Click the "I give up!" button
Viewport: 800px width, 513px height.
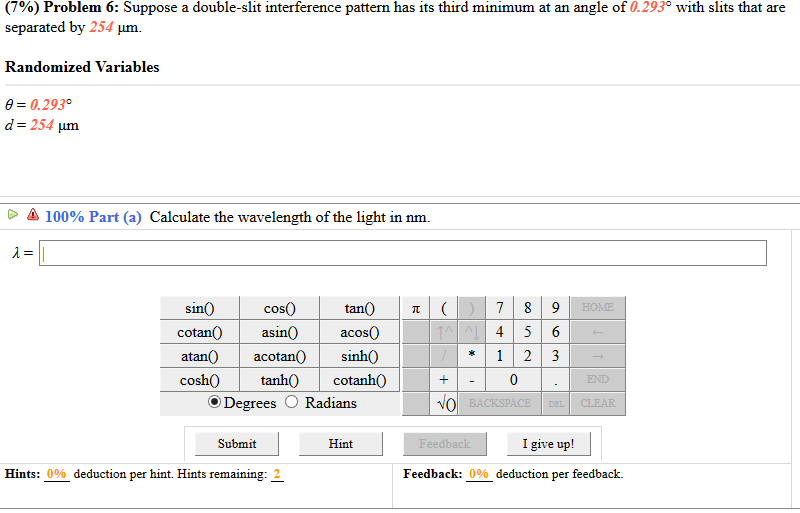pos(548,444)
